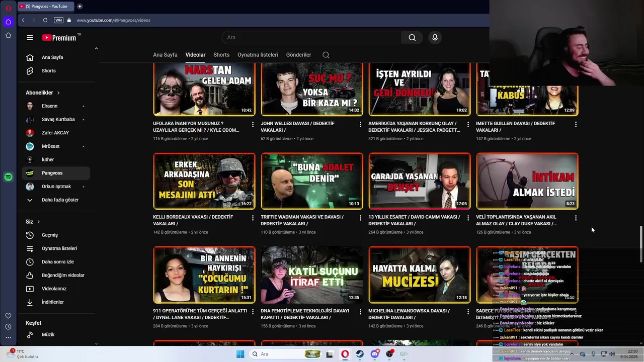Select the Videolar channel tab
This screenshot has height=362, width=644.
(x=195, y=55)
